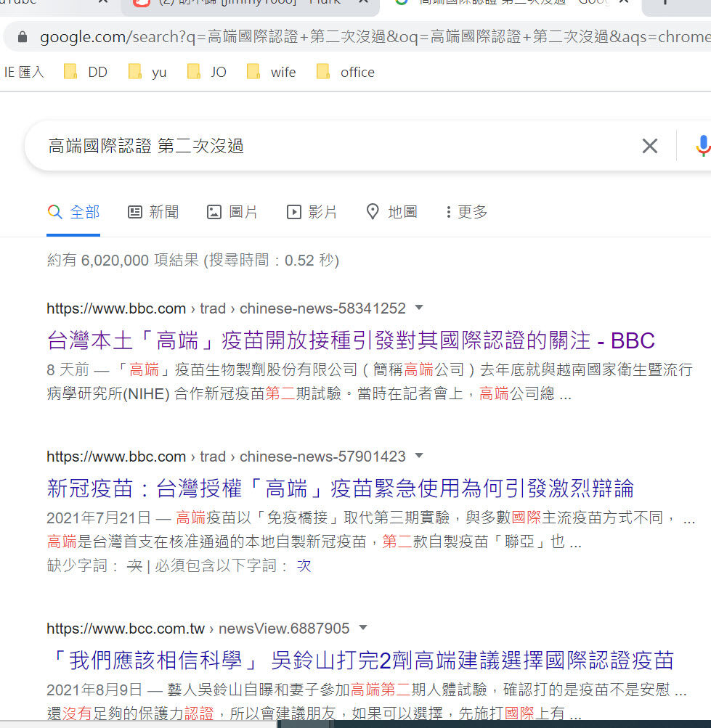Open the JO bookmark folder
711x728 pixels.
pos(207,72)
